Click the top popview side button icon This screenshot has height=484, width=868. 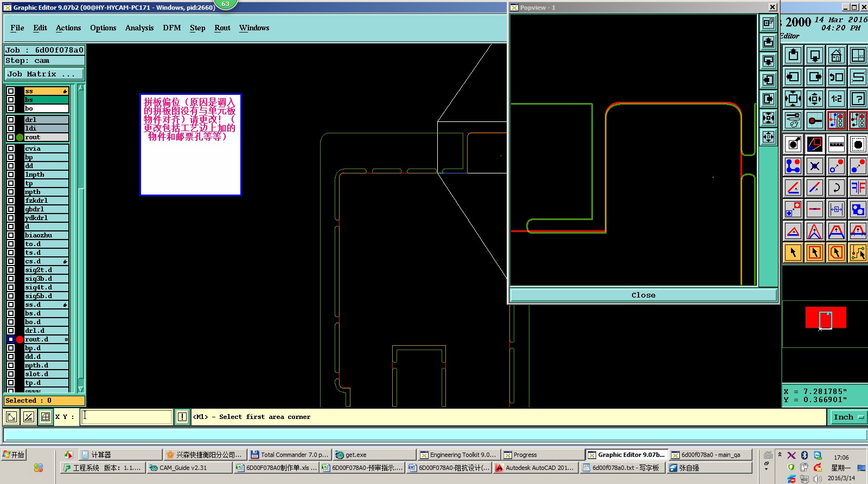tap(768, 23)
